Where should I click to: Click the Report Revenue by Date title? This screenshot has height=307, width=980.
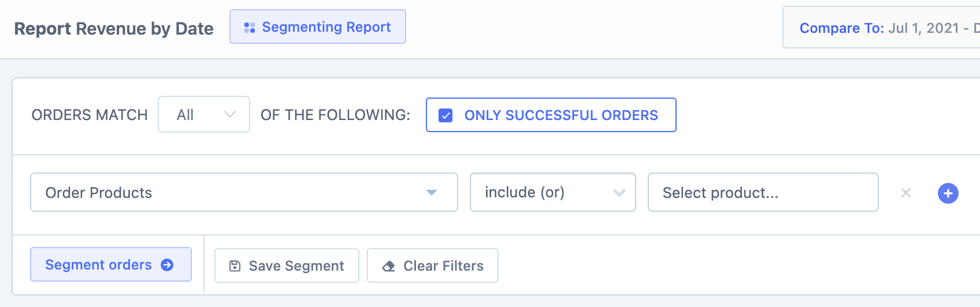[114, 29]
